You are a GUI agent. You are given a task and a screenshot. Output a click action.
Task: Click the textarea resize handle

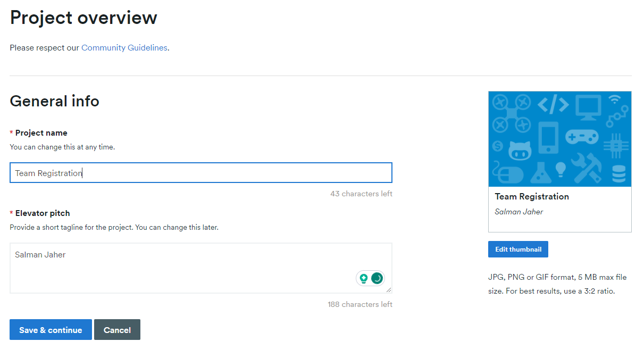click(x=390, y=291)
